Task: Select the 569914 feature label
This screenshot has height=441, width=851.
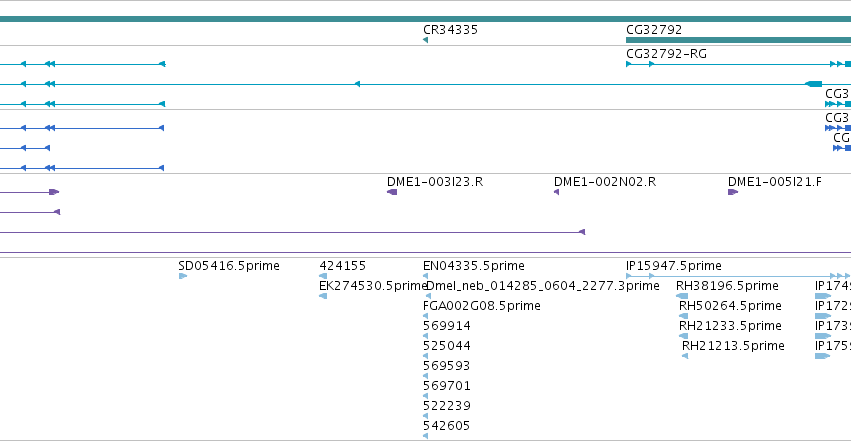Action: pos(447,326)
